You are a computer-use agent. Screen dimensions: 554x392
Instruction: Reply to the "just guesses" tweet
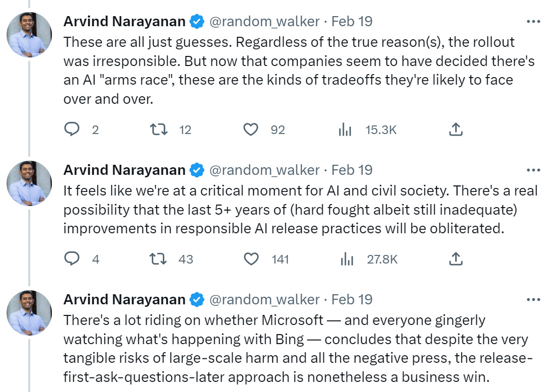(x=73, y=129)
